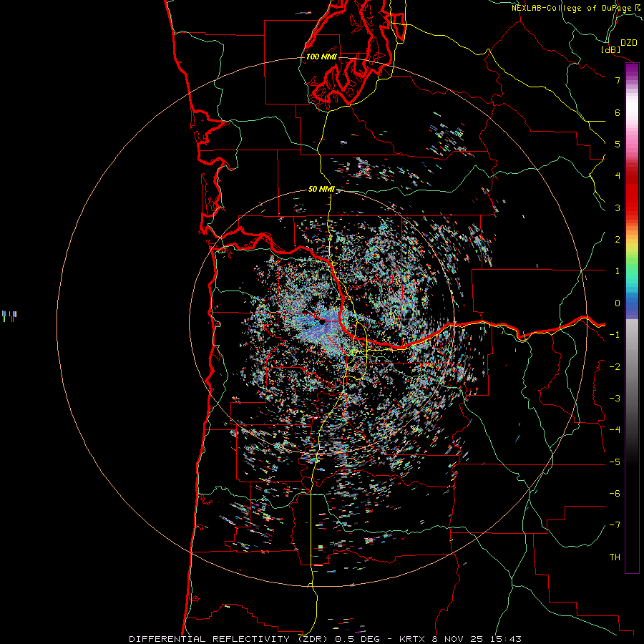This screenshot has width=644, height=644.
Task: Click the DZD product label above the scale
Action: click(x=629, y=43)
